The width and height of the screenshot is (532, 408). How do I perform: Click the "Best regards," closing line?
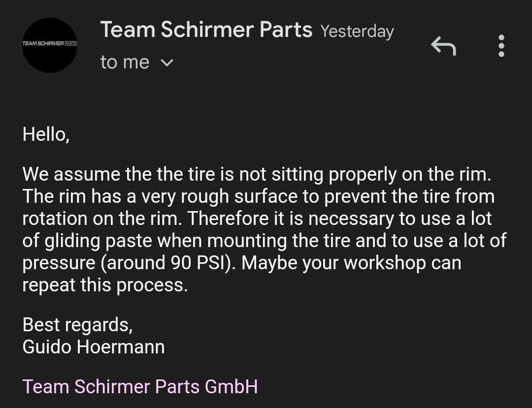pos(77,325)
